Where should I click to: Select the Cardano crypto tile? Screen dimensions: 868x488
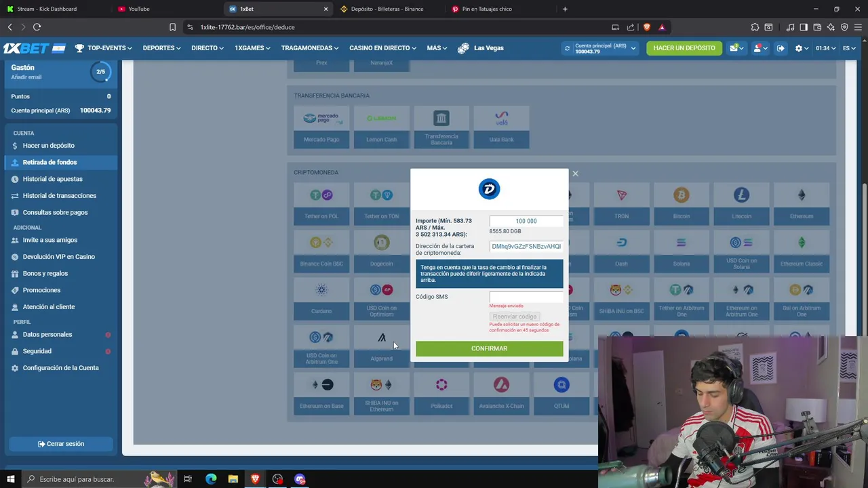pyautogui.click(x=321, y=299)
